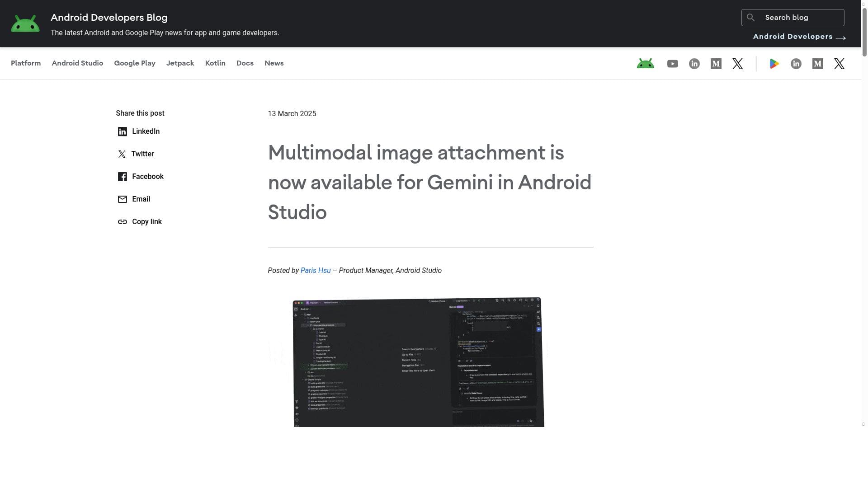Click in the Search blog field
The image size is (868, 488).
[793, 18]
